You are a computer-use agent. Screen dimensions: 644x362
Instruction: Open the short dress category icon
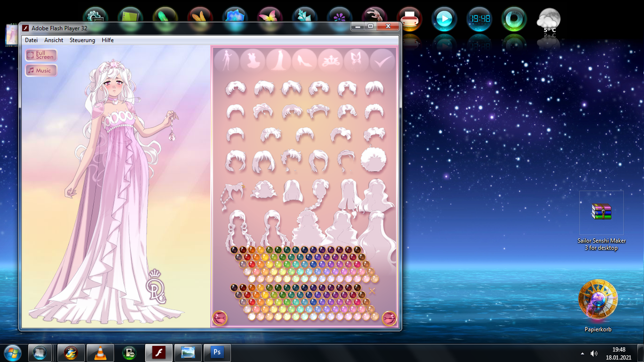[253, 60]
